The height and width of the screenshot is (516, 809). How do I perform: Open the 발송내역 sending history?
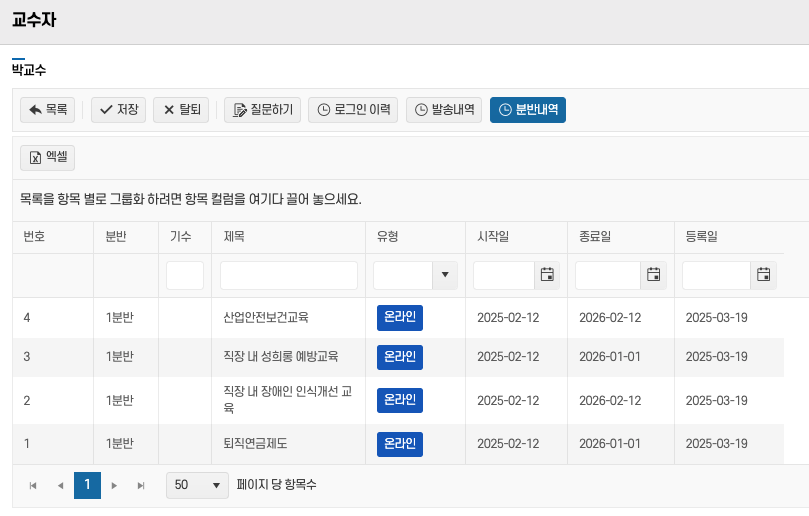coord(445,110)
